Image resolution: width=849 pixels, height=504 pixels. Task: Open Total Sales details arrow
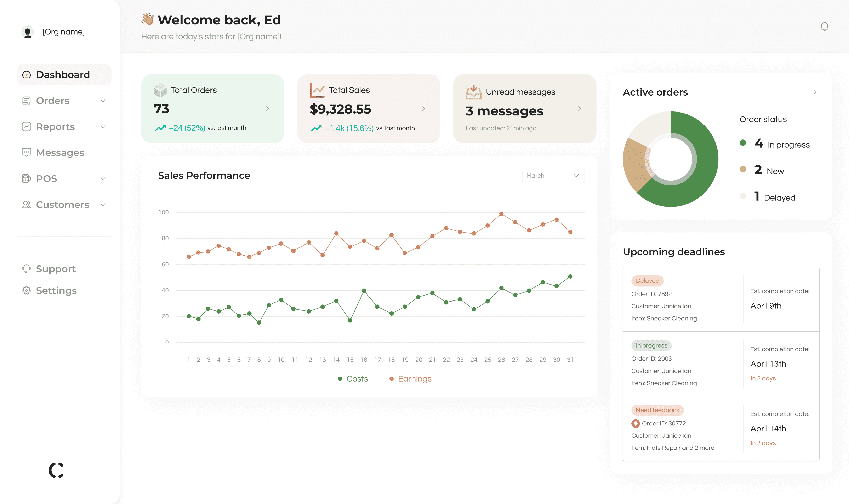423,109
